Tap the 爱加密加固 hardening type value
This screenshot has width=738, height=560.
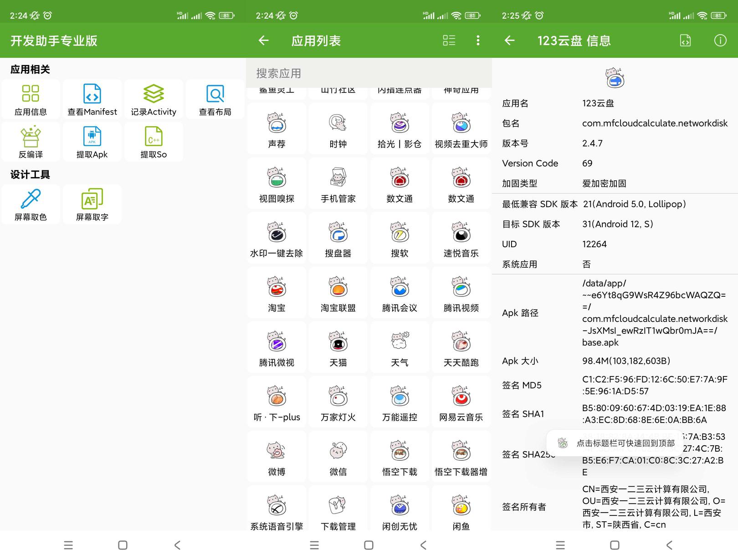click(604, 183)
